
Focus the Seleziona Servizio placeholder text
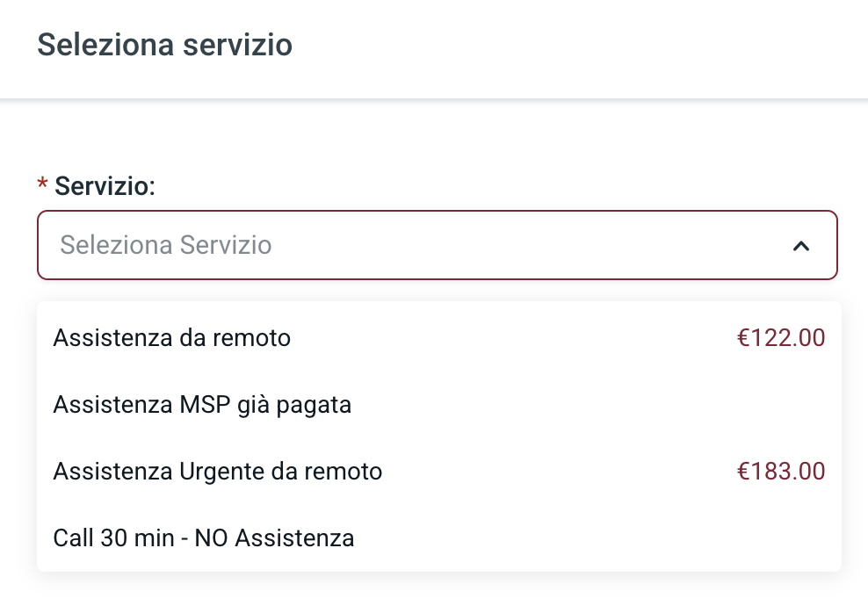(166, 245)
